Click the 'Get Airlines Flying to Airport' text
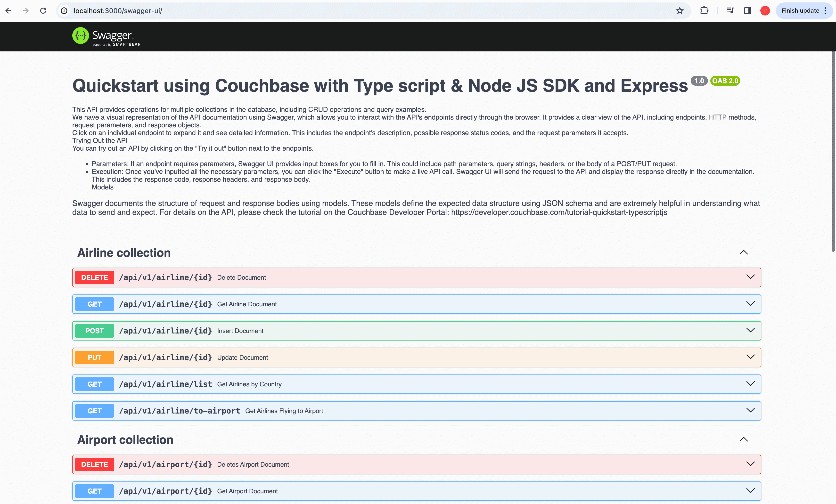Image resolution: width=836 pixels, height=504 pixels. [x=284, y=411]
